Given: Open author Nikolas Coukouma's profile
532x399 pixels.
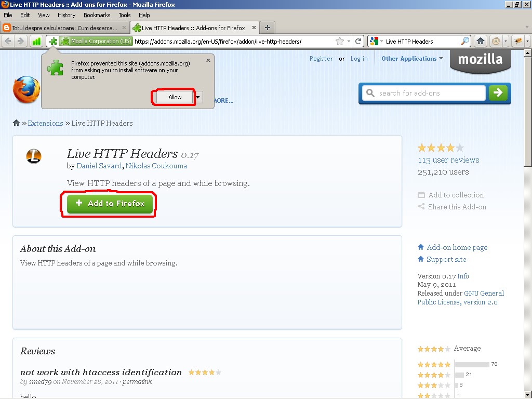Looking at the screenshot, I should (156, 166).
